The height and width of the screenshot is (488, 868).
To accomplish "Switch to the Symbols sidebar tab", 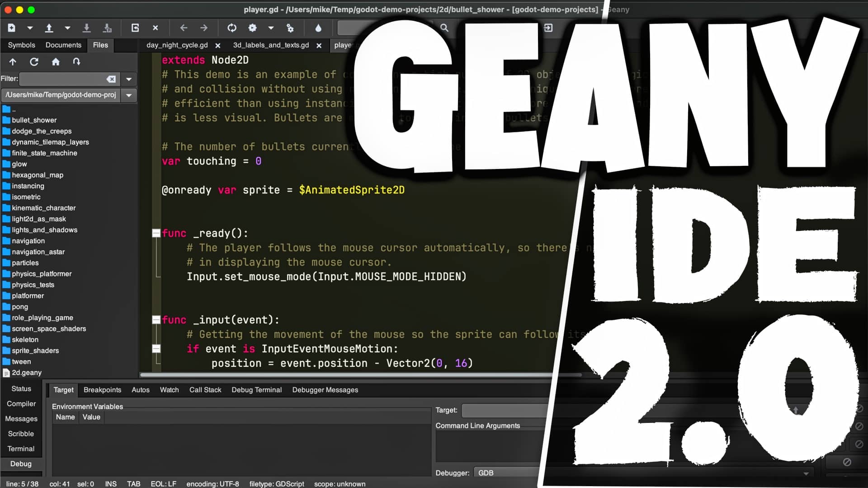I will coord(21,45).
